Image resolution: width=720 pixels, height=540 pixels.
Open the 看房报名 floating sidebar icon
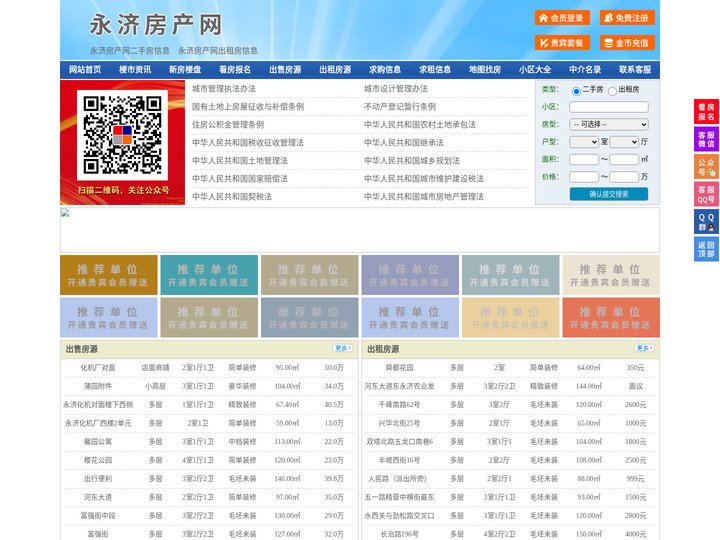(x=706, y=112)
